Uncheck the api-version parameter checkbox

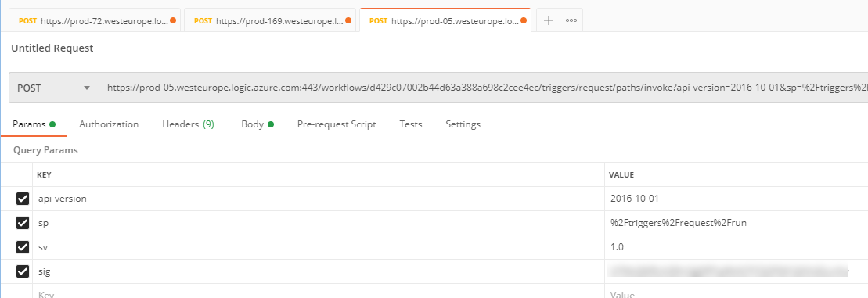pos(22,199)
